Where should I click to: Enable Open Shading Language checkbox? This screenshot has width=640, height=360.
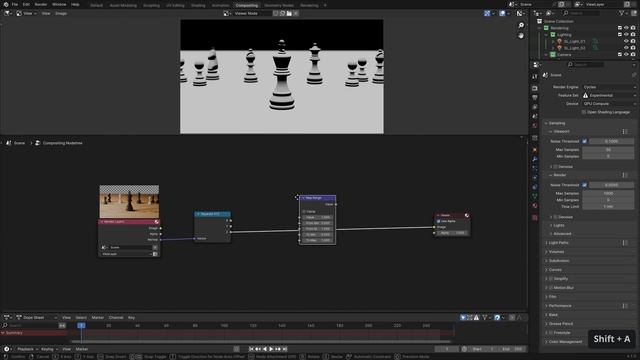(x=584, y=112)
